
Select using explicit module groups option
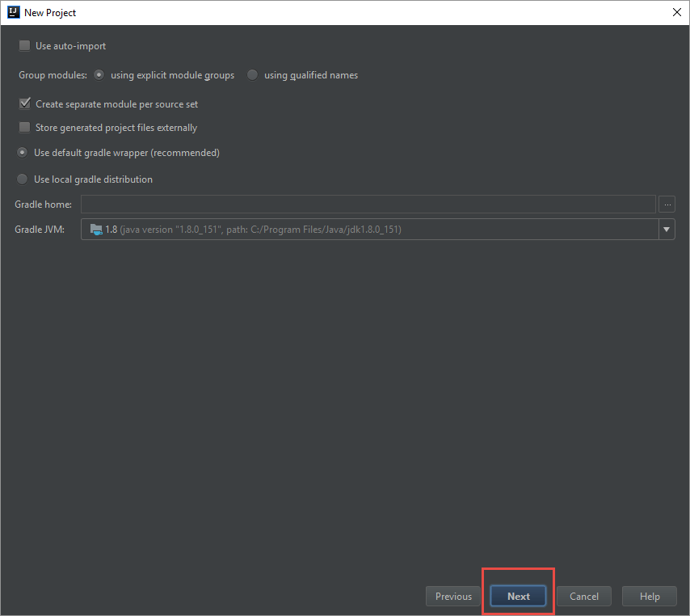[x=98, y=74]
